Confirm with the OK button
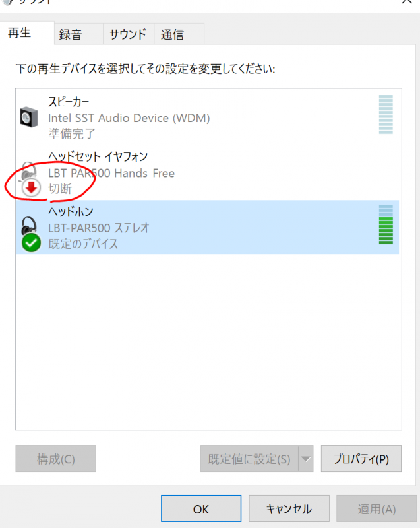 tap(201, 508)
